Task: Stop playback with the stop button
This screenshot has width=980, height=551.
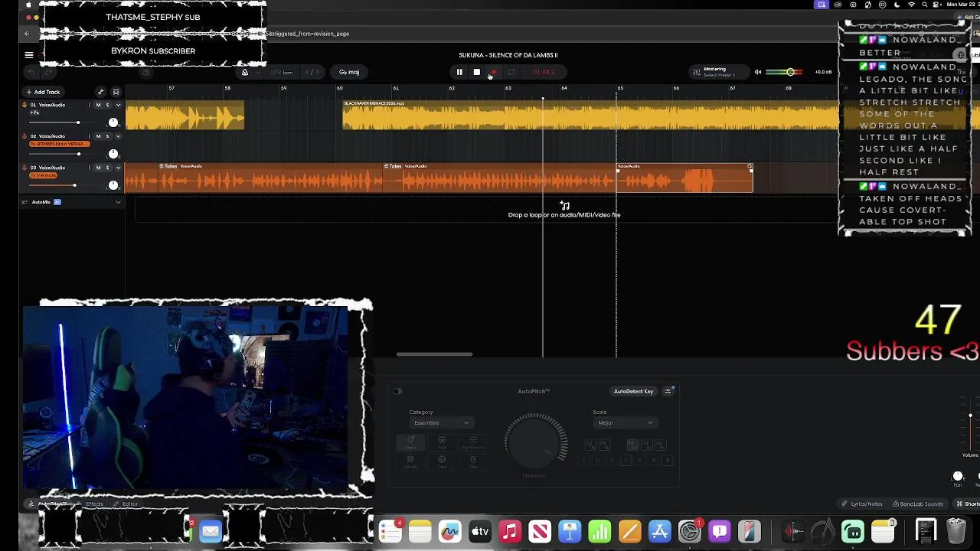Action: coord(476,72)
